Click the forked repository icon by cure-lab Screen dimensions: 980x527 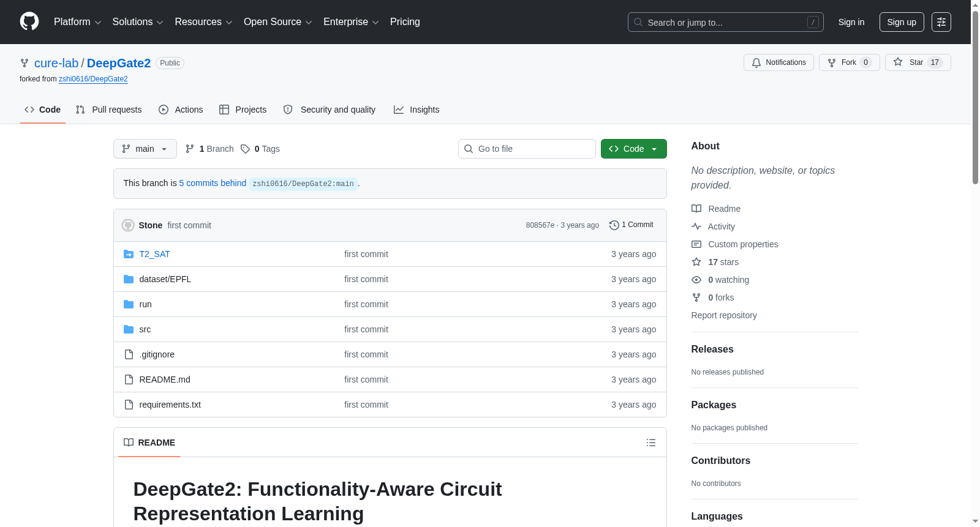(24, 63)
